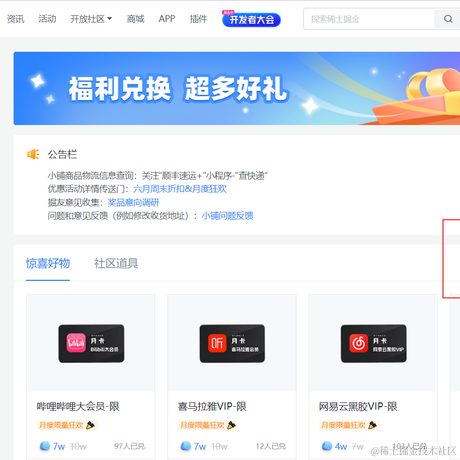Click the 月度限量狂欢 tag on Bilibili card
The height and width of the screenshot is (460, 460).
tap(67, 425)
